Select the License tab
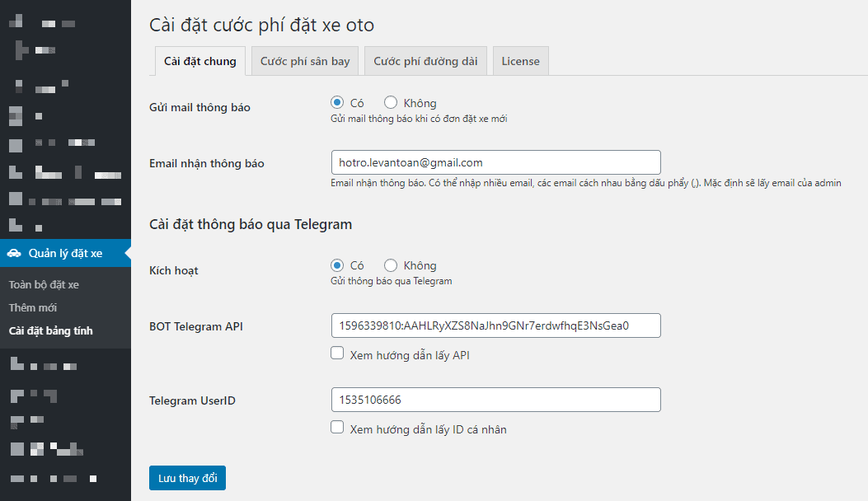Viewport: 868px width, 501px height. [x=520, y=60]
